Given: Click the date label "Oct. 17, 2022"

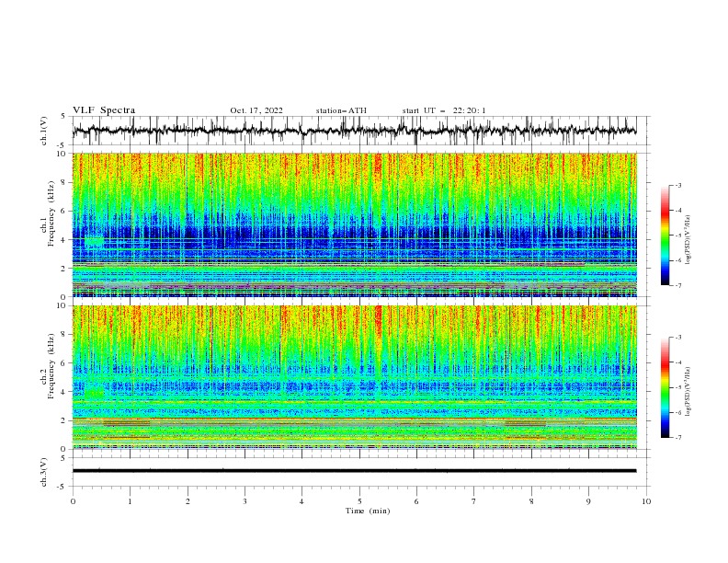Looking at the screenshot, I should pyautogui.click(x=256, y=110).
